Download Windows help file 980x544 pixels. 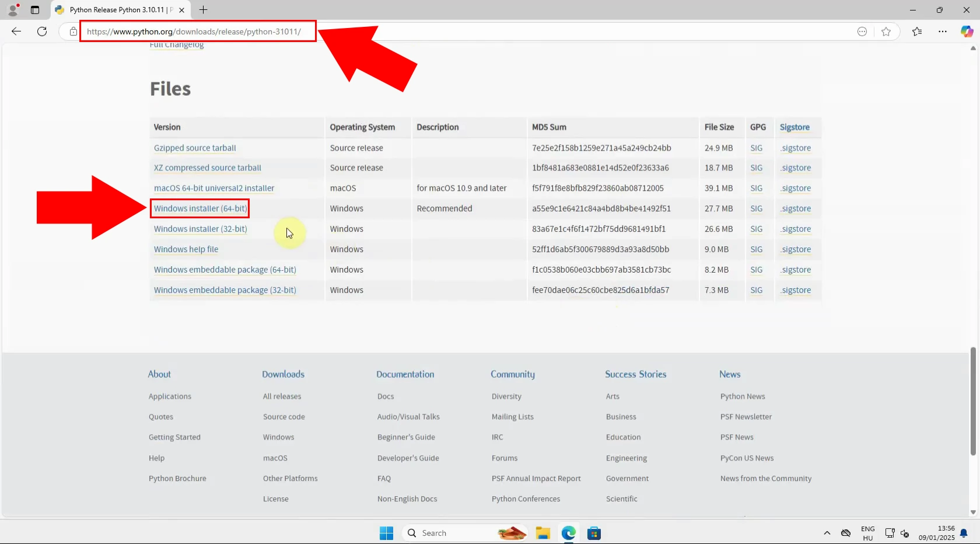click(186, 250)
